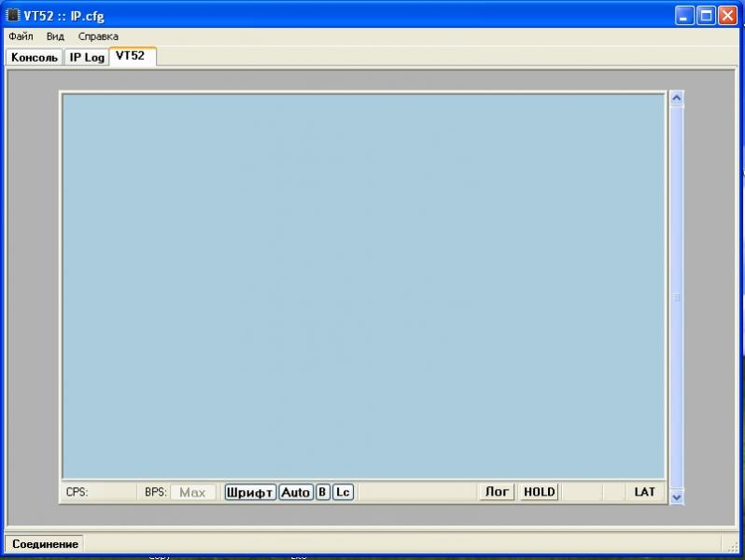Click the LAT keyboard layout indicator

coord(644,492)
